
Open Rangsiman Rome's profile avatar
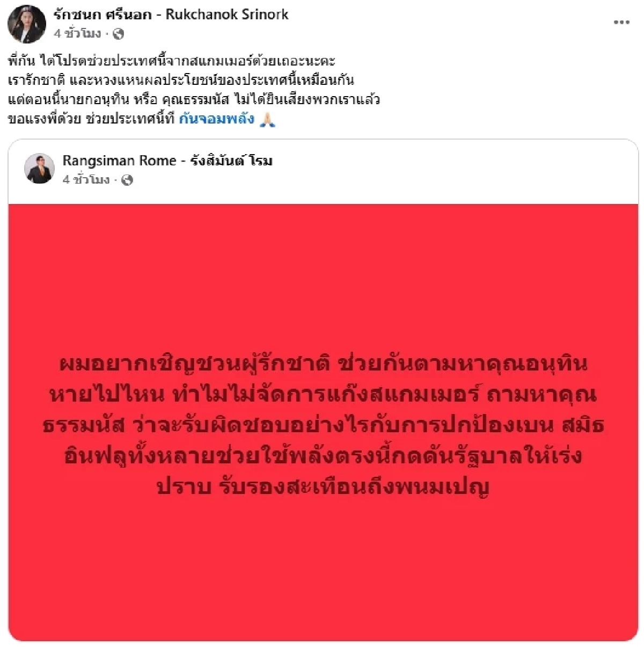40,169
